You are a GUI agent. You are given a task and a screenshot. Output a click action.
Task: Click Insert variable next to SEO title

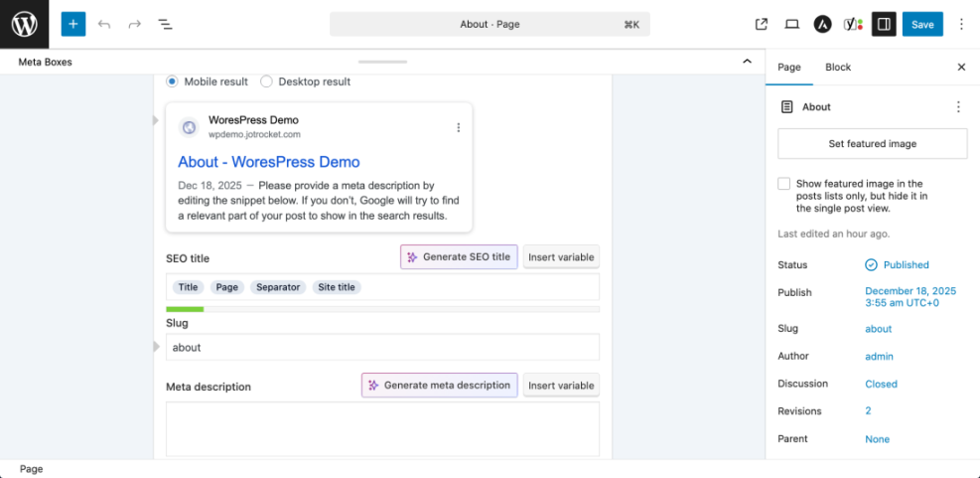tap(561, 257)
